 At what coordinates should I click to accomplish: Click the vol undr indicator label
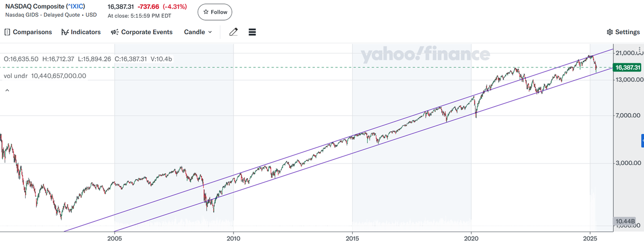coord(16,76)
